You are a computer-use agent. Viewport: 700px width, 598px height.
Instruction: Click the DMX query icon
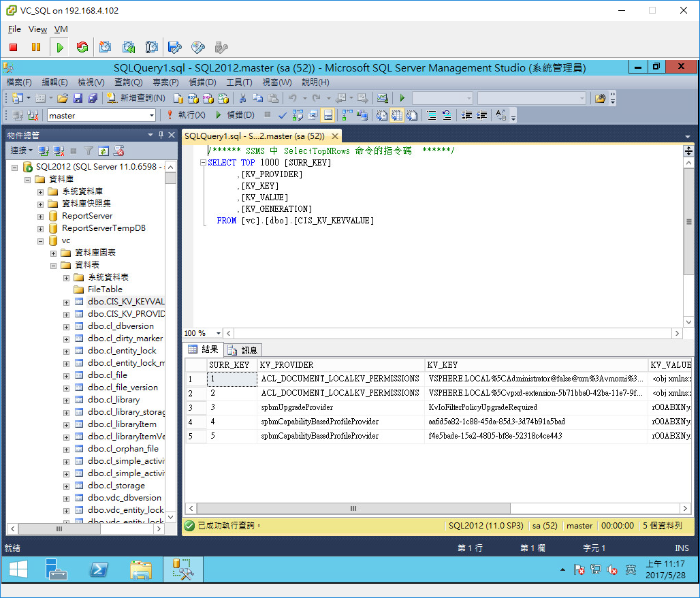tap(208, 98)
